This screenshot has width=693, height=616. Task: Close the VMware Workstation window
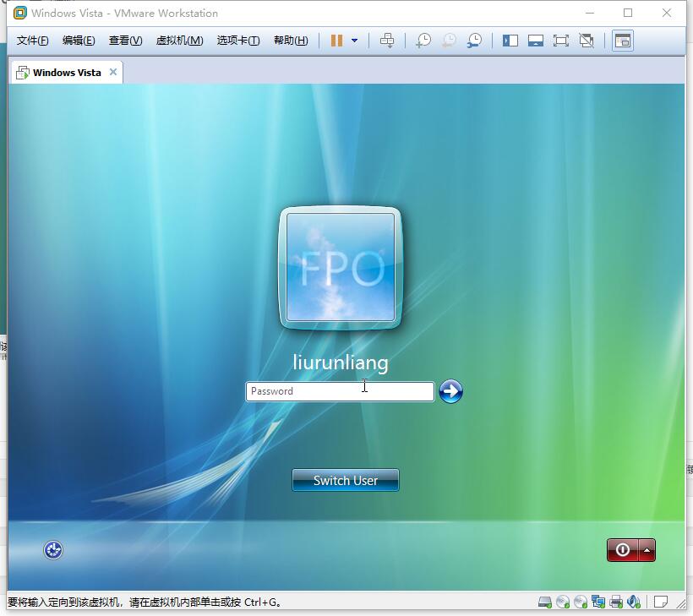click(x=667, y=13)
